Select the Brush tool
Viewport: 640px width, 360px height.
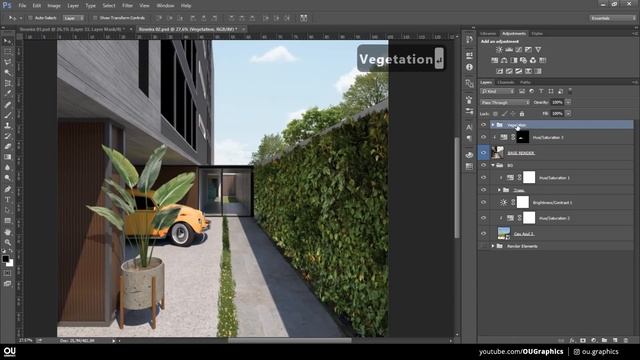(x=7, y=115)
